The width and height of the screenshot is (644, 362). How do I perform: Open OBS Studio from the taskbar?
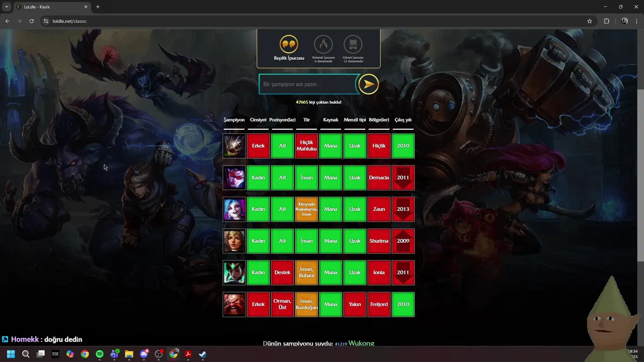pyautogui.click(x=158, y=354)
